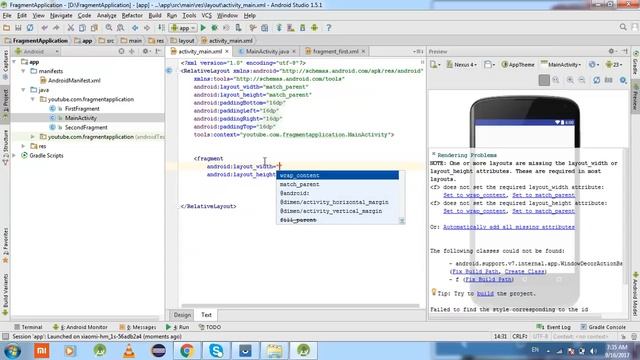
Task: Open the Refactor menu
Action: tap(132, 16)
